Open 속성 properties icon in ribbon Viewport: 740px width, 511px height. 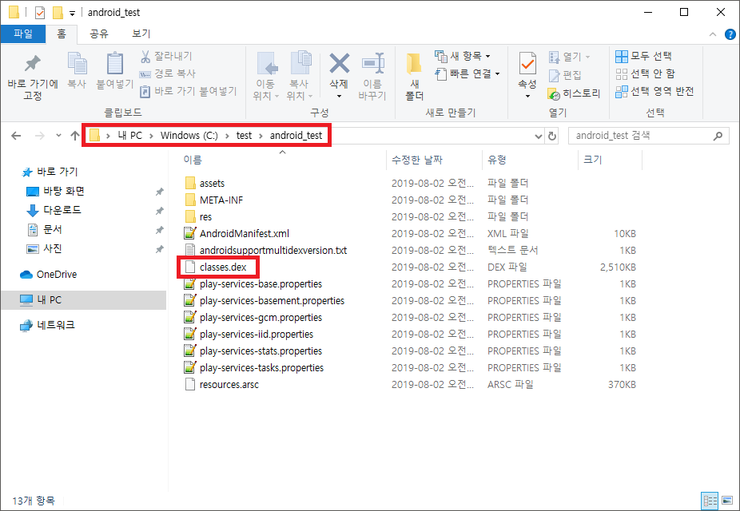(527, 65)
